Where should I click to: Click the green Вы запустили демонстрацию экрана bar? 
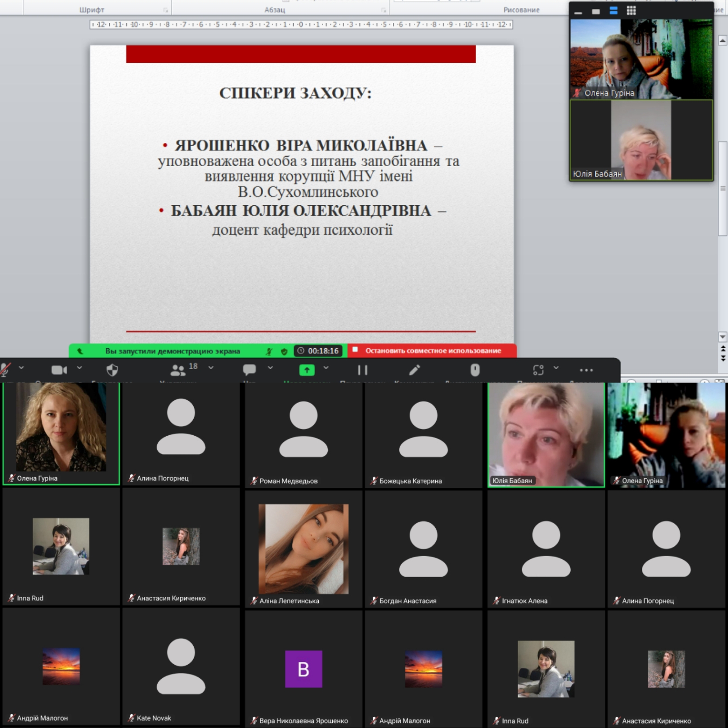[172, 351]
